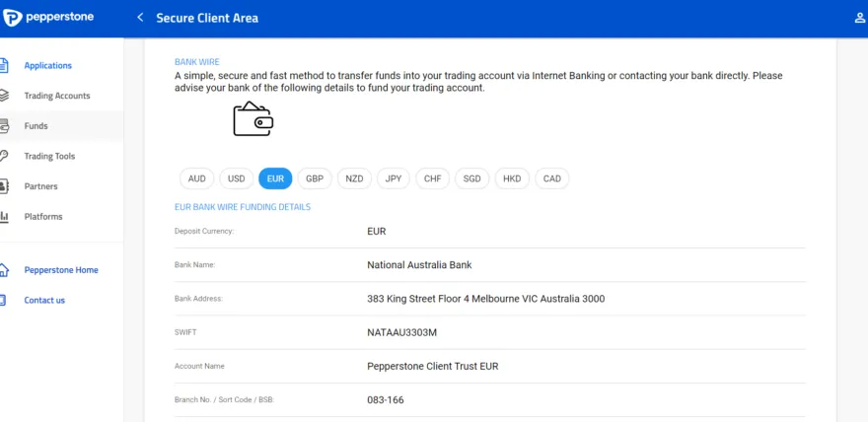The image size is (868, 422).
Task: Pick the CAD currency button
Action: coord(551,178)
